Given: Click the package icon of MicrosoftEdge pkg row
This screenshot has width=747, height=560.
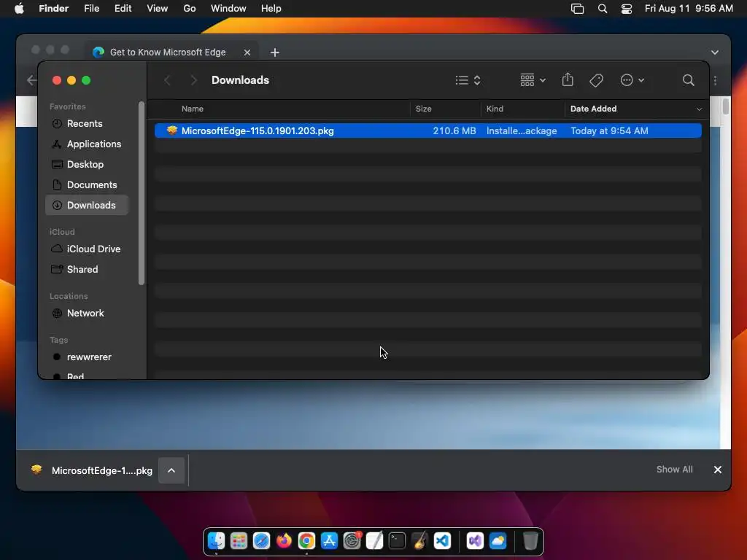Looking at the screenshot, I should coord(172,131).
